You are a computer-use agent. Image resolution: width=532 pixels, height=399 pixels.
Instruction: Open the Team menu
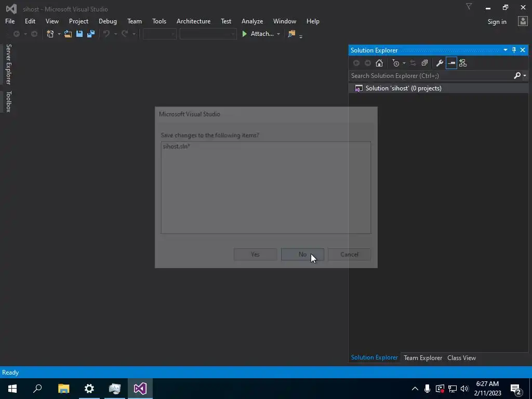pyautogui.click(x=135, y=21)
